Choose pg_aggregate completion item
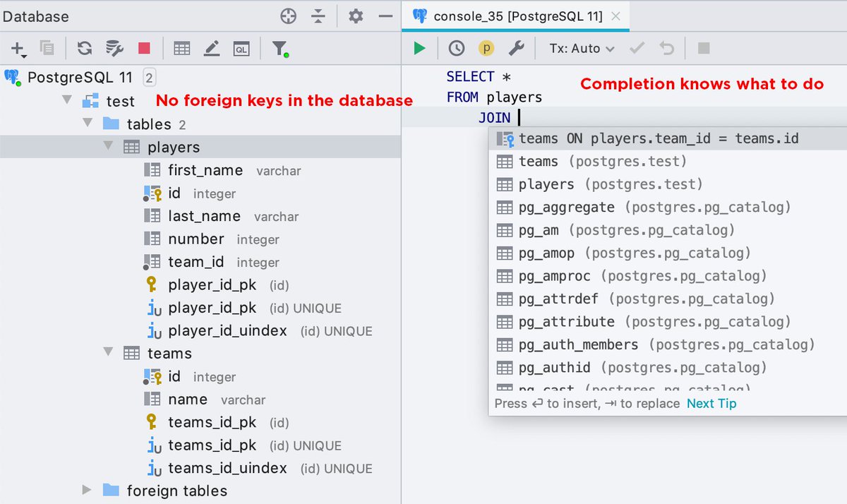Screen dimensions: 847x504 coord(668,207)
